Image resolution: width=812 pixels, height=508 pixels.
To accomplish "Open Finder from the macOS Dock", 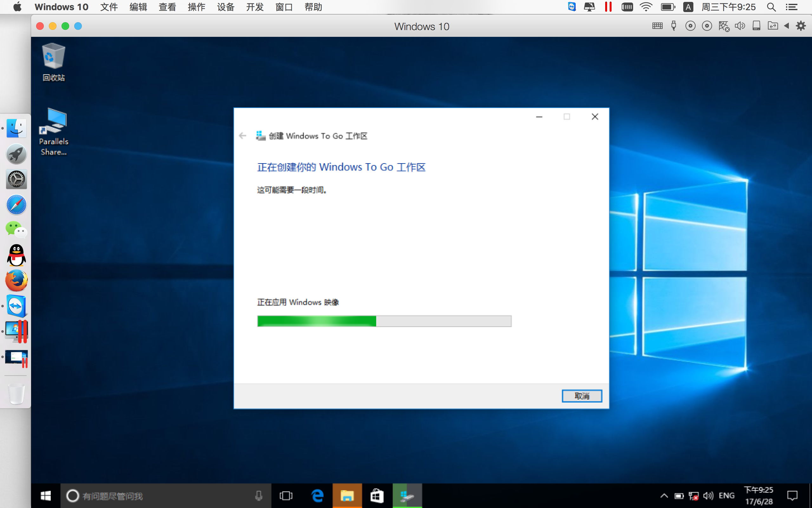I will tap(16, 128).
